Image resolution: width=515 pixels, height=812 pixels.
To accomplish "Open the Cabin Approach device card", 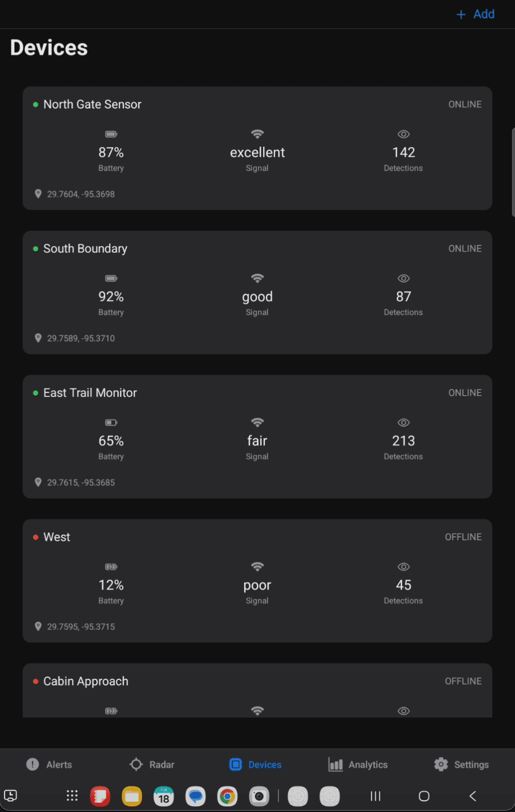I will pyautogui.click(x=257, y=690).
